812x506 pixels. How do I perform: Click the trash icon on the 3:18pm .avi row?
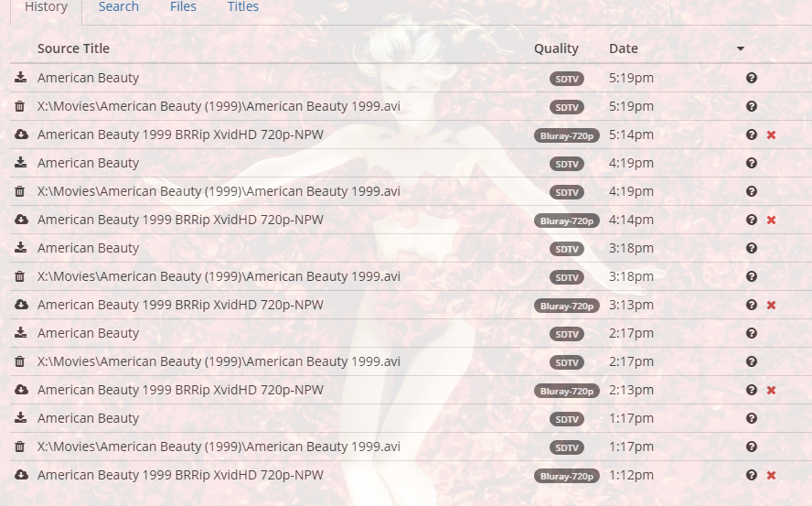tap(20, 276)
